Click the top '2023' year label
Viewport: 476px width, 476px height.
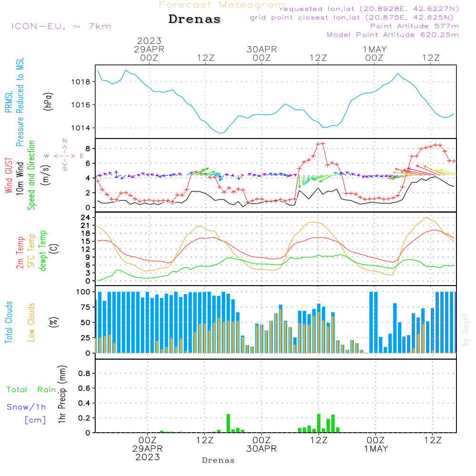pyautogui.click(x=149, y=40)
